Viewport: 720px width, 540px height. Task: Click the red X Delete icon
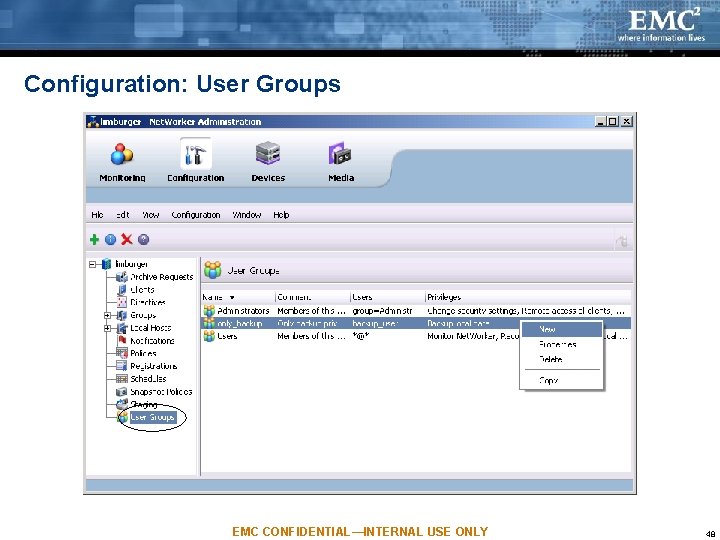(127, 239)
